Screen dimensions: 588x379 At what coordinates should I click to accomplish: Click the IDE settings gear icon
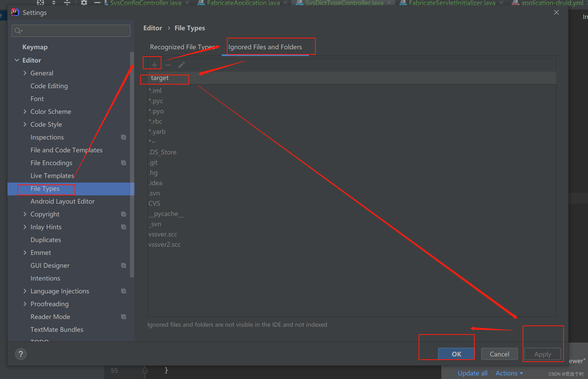(84, 3)
